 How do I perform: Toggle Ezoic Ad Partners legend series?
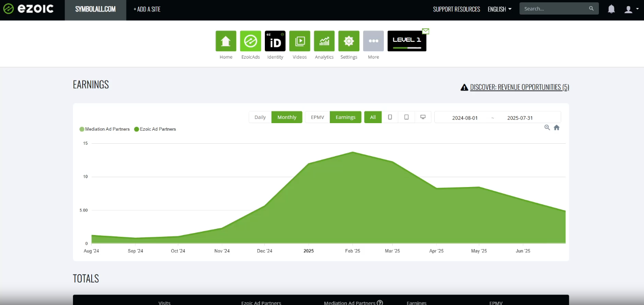pos(155,129)
